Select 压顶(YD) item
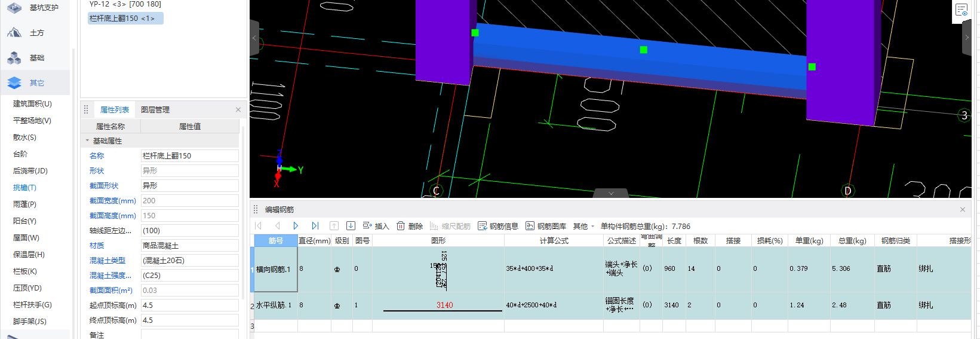 (27, 288)
